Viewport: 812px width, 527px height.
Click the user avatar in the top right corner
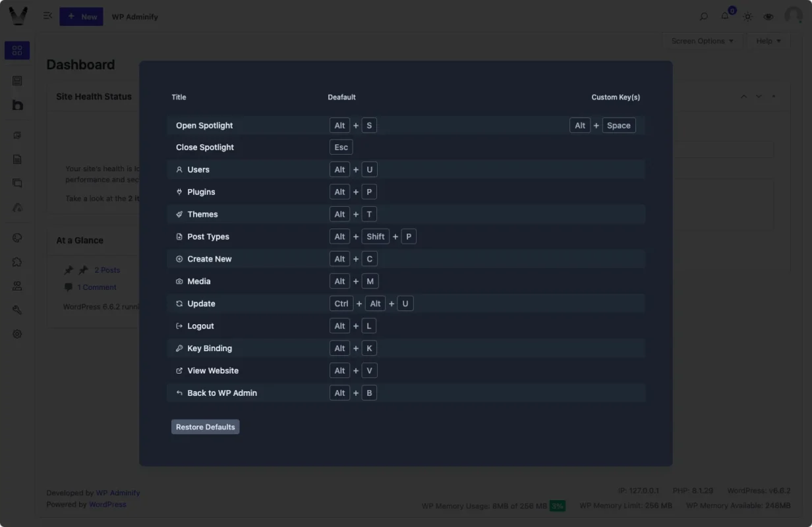click(793, 16)
